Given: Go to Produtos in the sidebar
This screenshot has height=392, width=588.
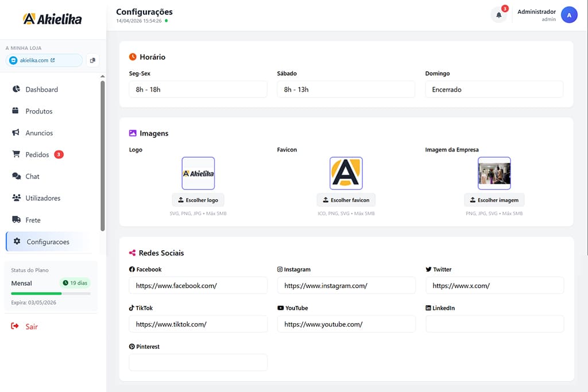Looking at the screenshot, I should 38,111.
